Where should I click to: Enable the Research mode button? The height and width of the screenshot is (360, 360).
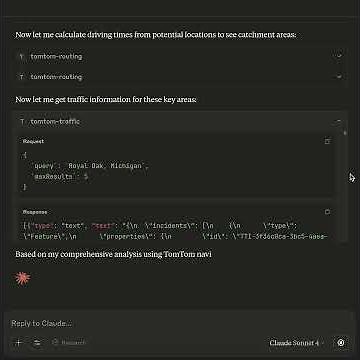point(69,342)
